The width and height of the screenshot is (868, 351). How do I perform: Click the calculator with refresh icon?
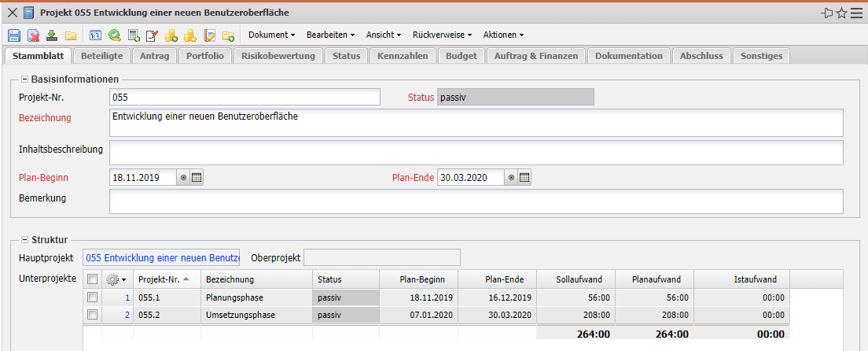tap(134, 35)
